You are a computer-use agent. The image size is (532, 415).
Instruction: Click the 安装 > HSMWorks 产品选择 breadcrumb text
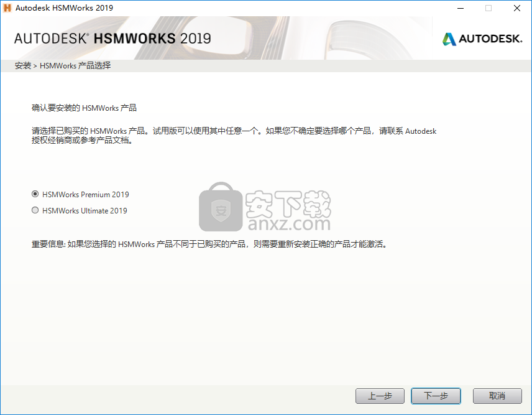63,65
